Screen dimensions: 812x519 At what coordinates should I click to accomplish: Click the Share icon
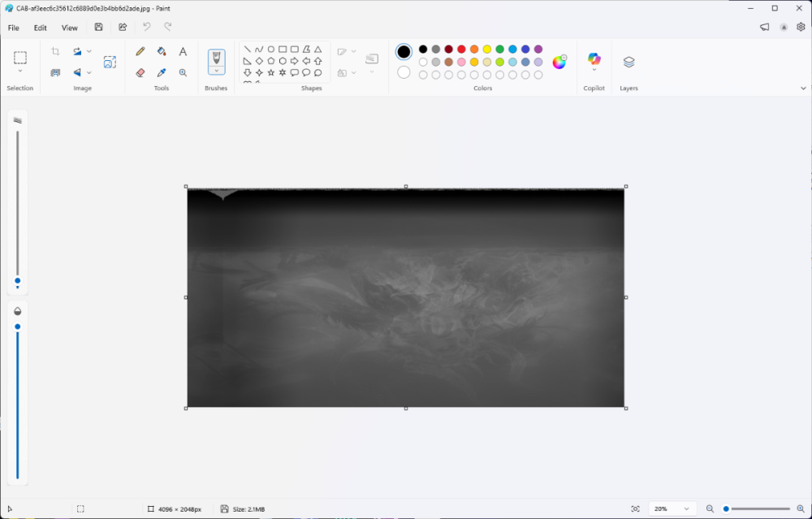(123, 27)
